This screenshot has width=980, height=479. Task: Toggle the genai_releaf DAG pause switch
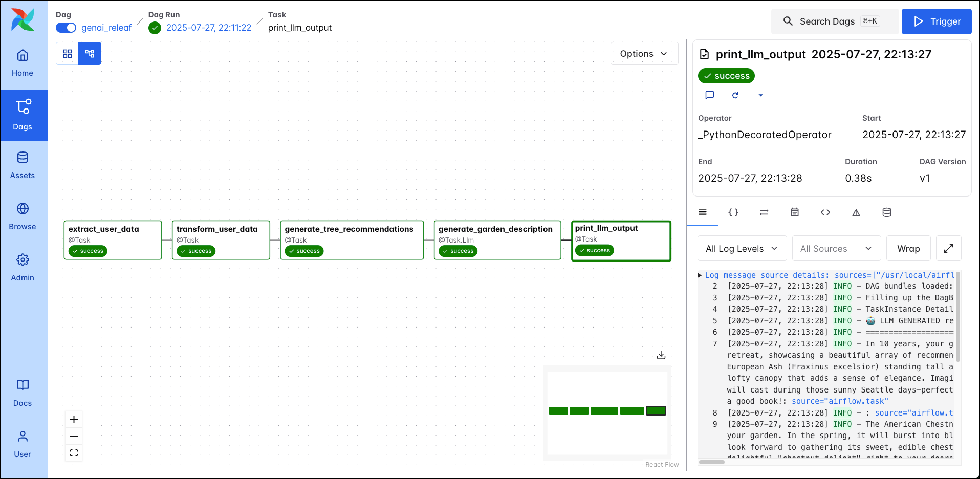pyautogui.click(x=66, y=28)
